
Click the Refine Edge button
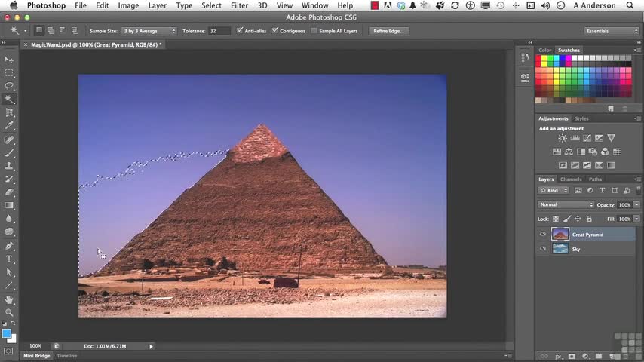388,31
